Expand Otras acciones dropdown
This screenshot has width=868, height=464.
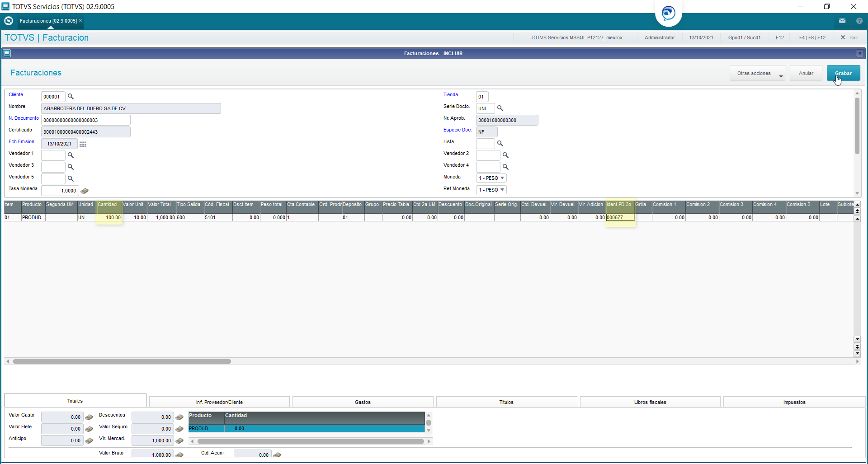757,73
